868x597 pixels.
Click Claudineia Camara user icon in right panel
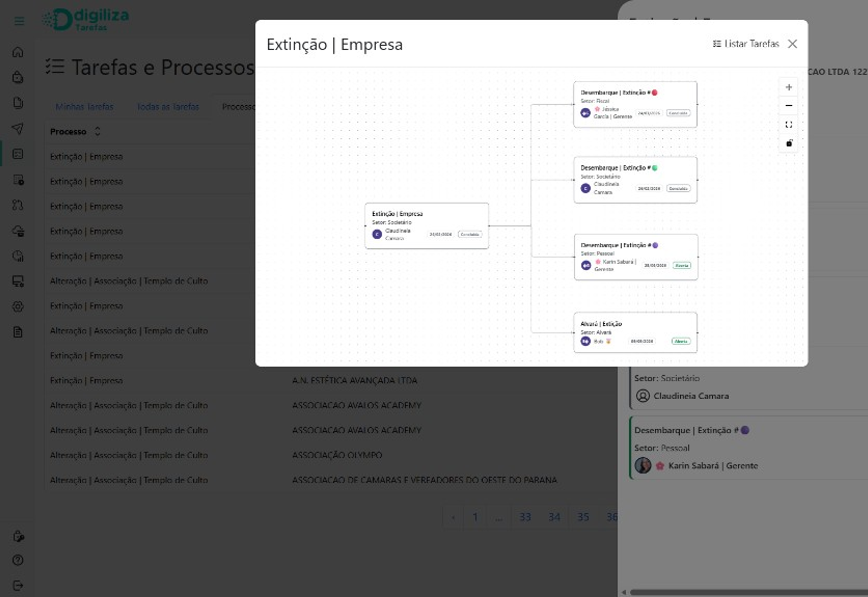(x=643, y=396)
